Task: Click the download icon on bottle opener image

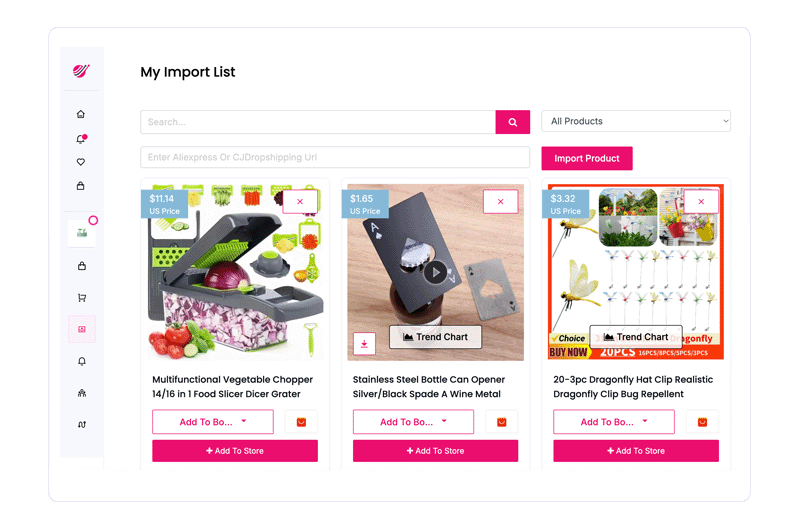Action: pos(364,344)
